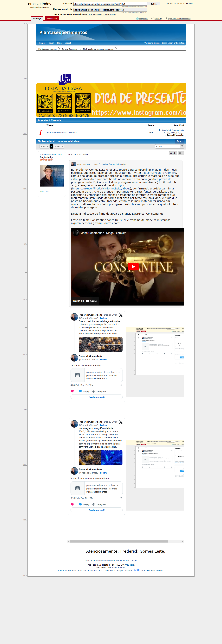The height and width of the screenshot is (644, 222).
Task: Click the Salvo de URL input field
Action: 110,4
